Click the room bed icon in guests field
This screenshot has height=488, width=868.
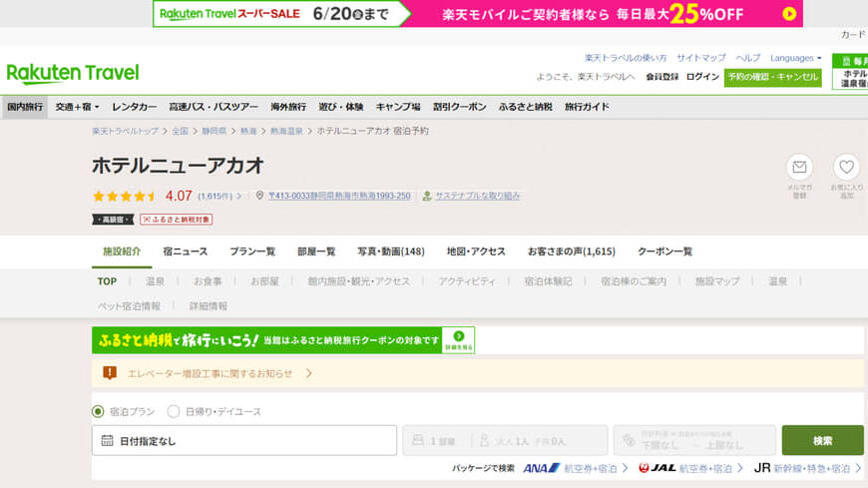418,440
